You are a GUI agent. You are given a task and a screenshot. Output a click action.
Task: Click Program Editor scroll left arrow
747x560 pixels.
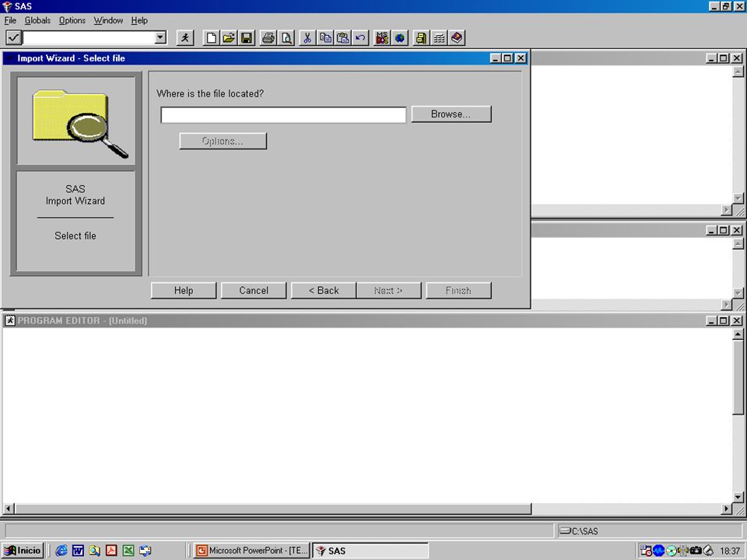pyautogui.click(x=8, y=509)
